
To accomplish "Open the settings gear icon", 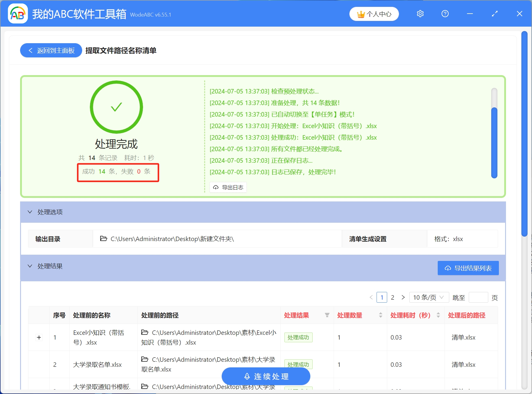I will pos(420,14).
